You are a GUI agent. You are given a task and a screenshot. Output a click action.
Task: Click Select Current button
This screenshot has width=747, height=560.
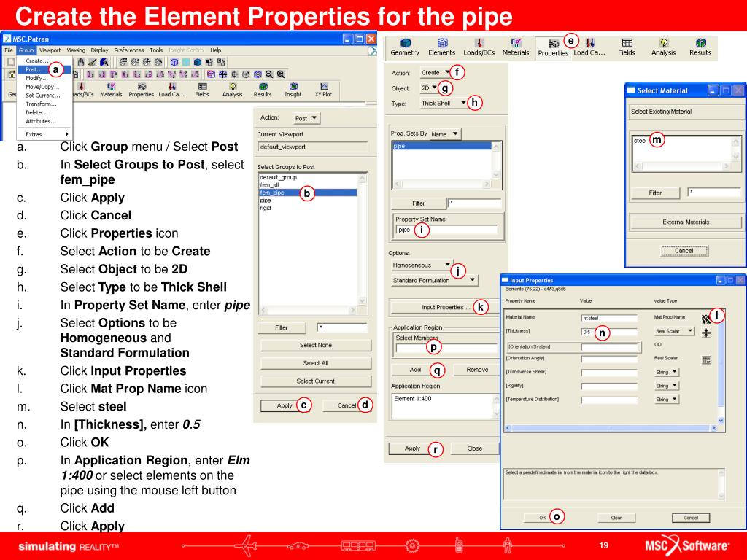315,381
